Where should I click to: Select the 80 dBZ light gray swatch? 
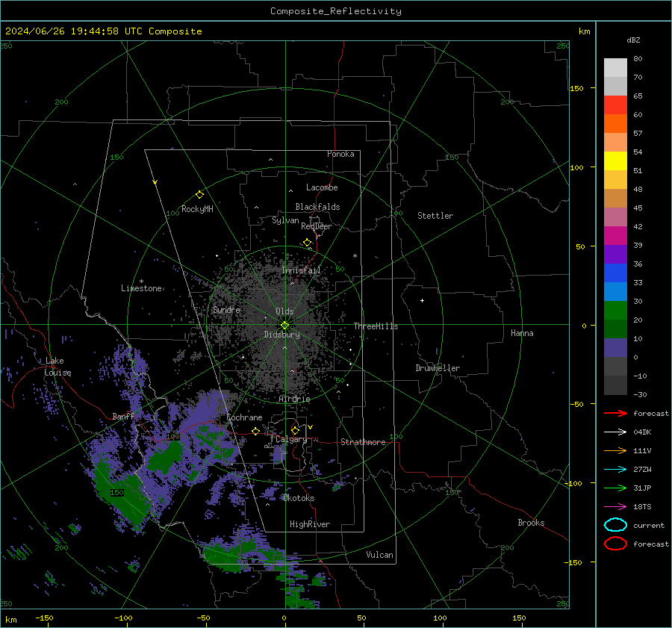pos(615,67)
